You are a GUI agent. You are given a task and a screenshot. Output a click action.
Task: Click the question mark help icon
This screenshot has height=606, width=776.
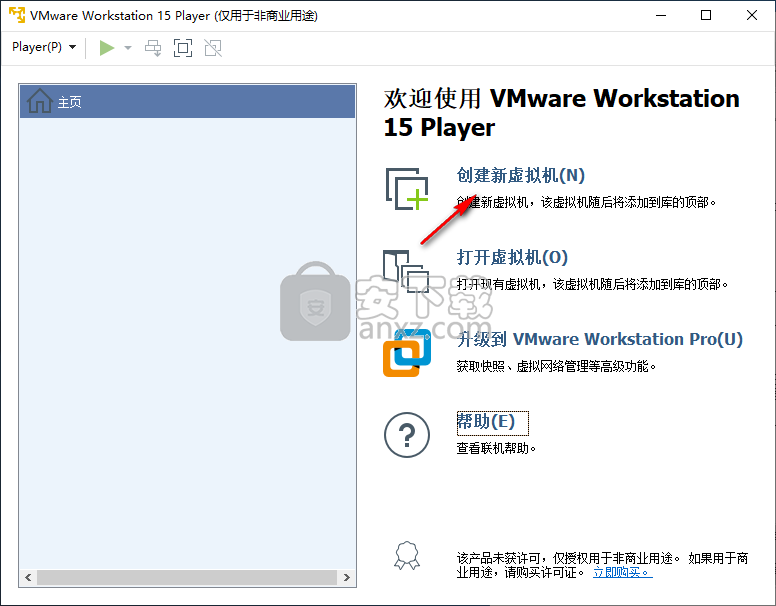click(x=407, y=435)
